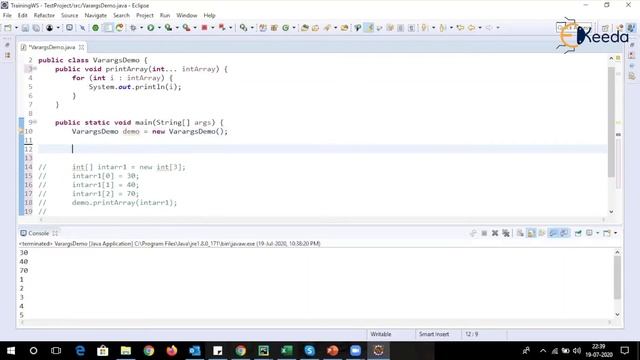Click the editor horizontal scrollbar
The image size is (640, 360).
tap(322, 220)
